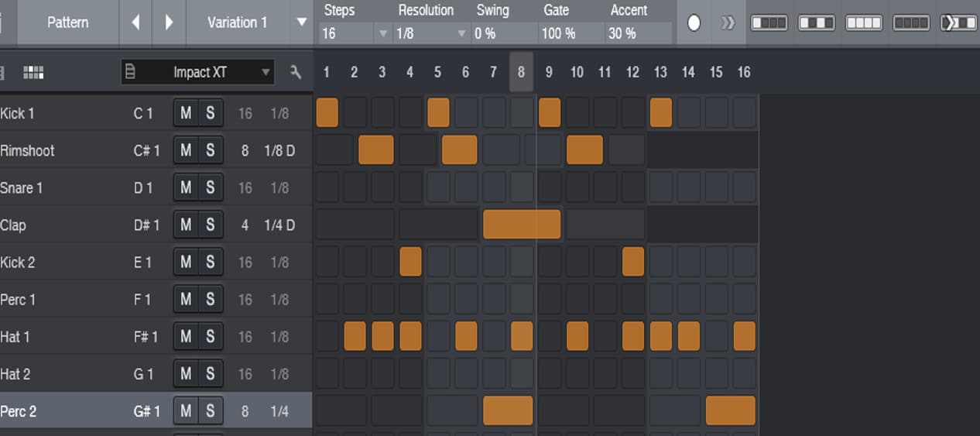
Task: Disable Hat 1 step 16
Action: pos(745,336)
